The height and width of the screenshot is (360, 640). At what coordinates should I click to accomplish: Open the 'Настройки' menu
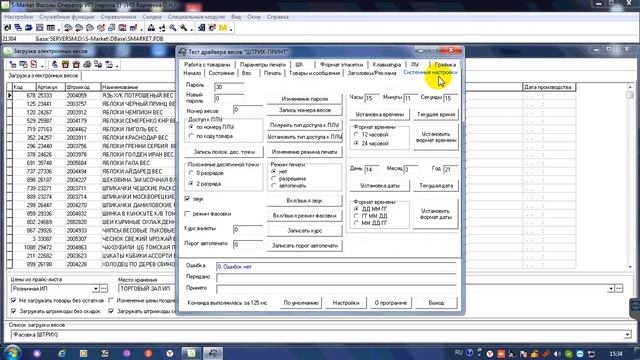(19, 17)
